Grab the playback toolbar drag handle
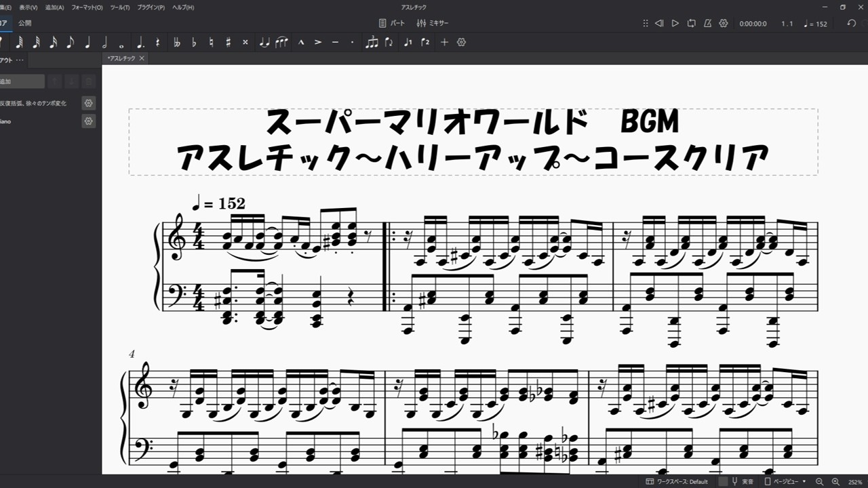 click(646, 23)
